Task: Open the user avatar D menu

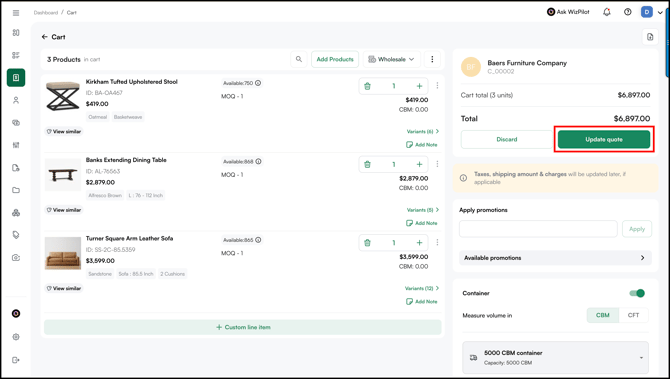Action: 646,12
